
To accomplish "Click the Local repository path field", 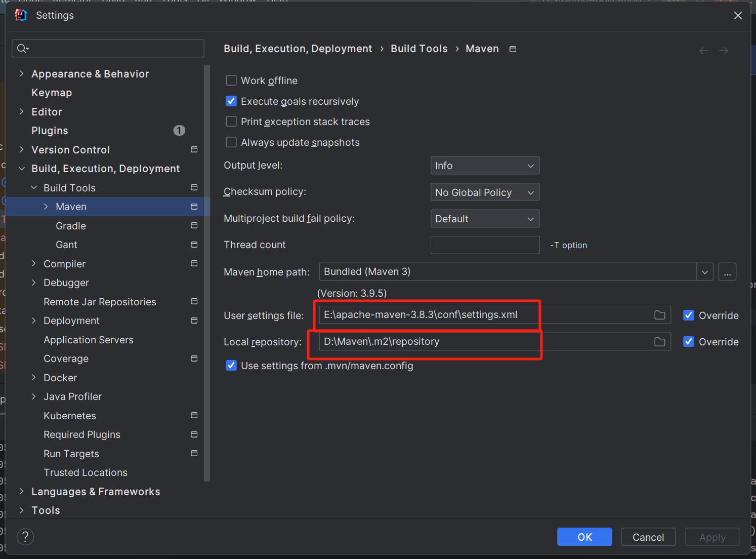I will [495, 342].
